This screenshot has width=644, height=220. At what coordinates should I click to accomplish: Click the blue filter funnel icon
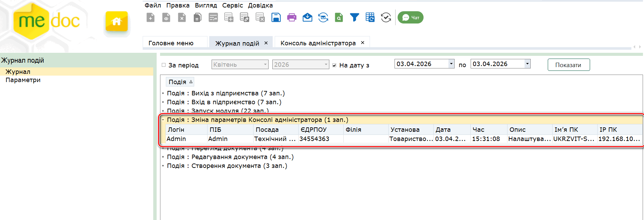point(354,17)
